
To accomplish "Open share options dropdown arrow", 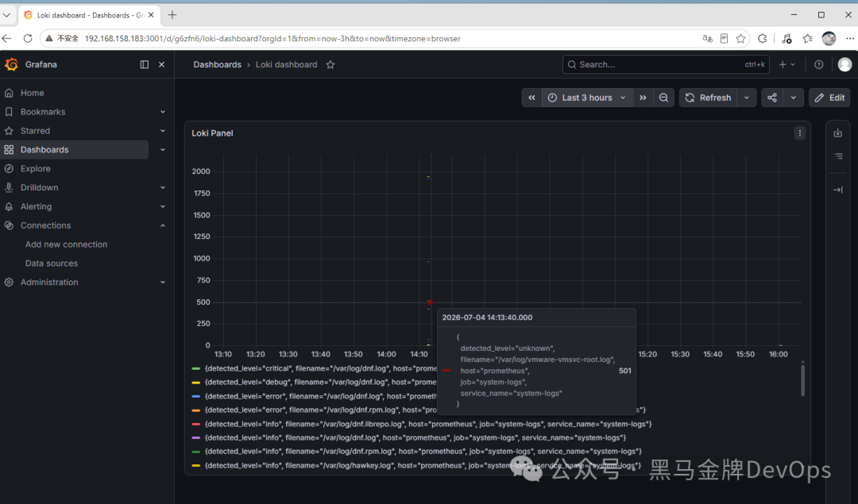I will 793,98.
